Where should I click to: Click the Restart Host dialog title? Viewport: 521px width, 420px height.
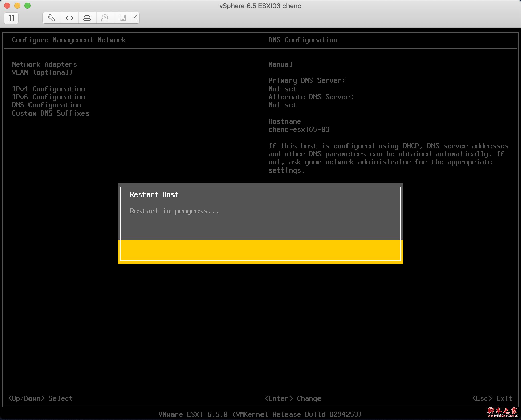click(x=154, y=195)
